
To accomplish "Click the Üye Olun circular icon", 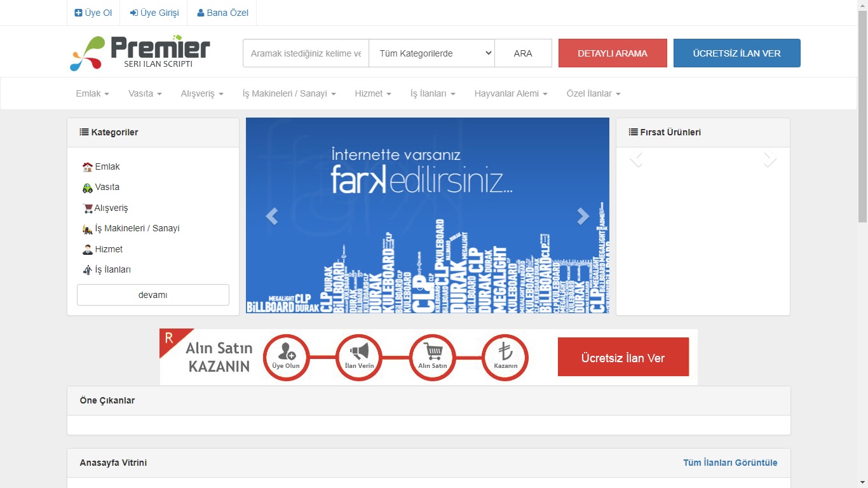I will pos(286,356).
